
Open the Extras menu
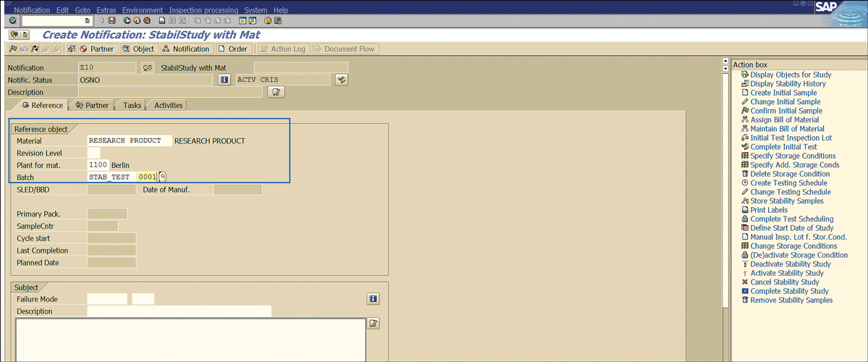pos(106,10)
